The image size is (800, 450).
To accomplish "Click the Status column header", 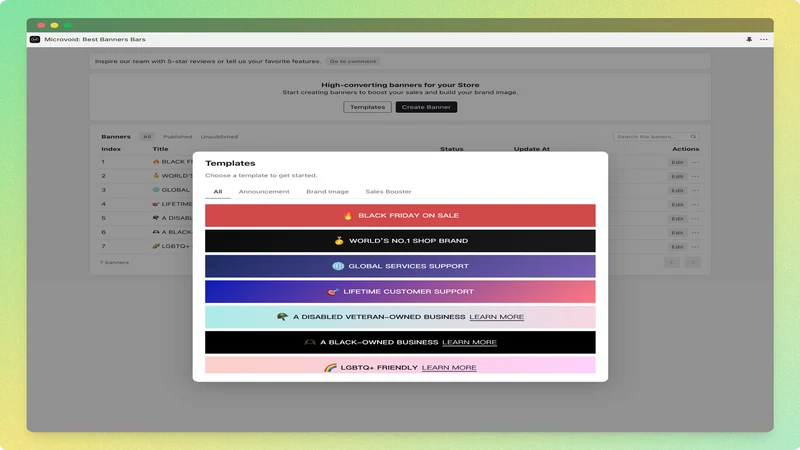I will pyautogui.click(x=452, y=149).
